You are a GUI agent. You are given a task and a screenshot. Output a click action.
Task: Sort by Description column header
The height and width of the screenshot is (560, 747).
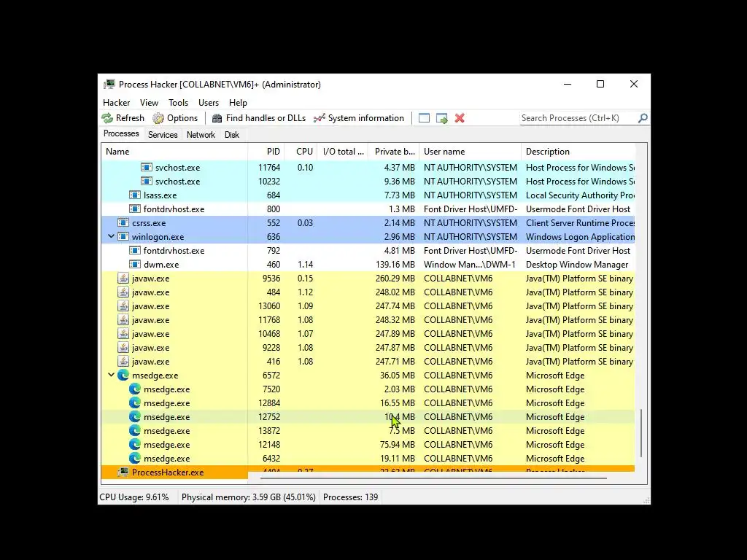click(x=578, y=152)
